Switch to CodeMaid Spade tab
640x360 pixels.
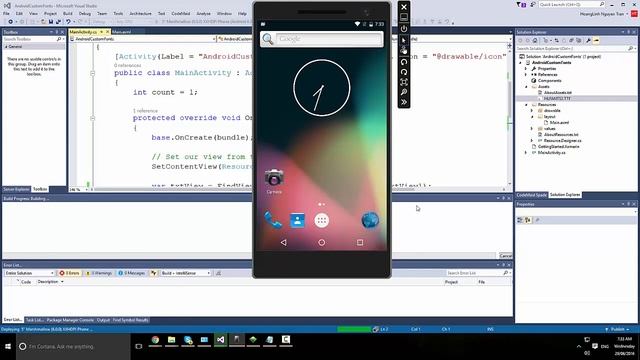click(531, 195)
